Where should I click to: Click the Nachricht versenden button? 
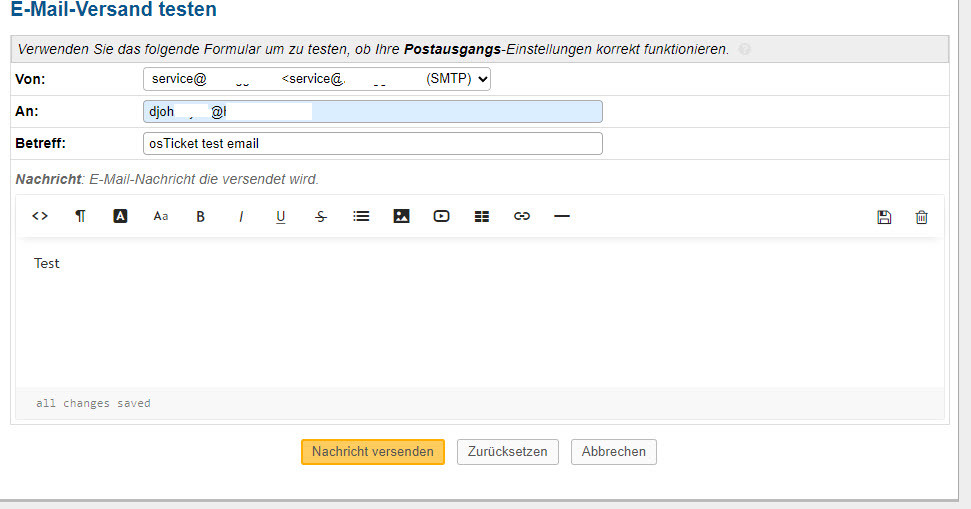point(372,452)
